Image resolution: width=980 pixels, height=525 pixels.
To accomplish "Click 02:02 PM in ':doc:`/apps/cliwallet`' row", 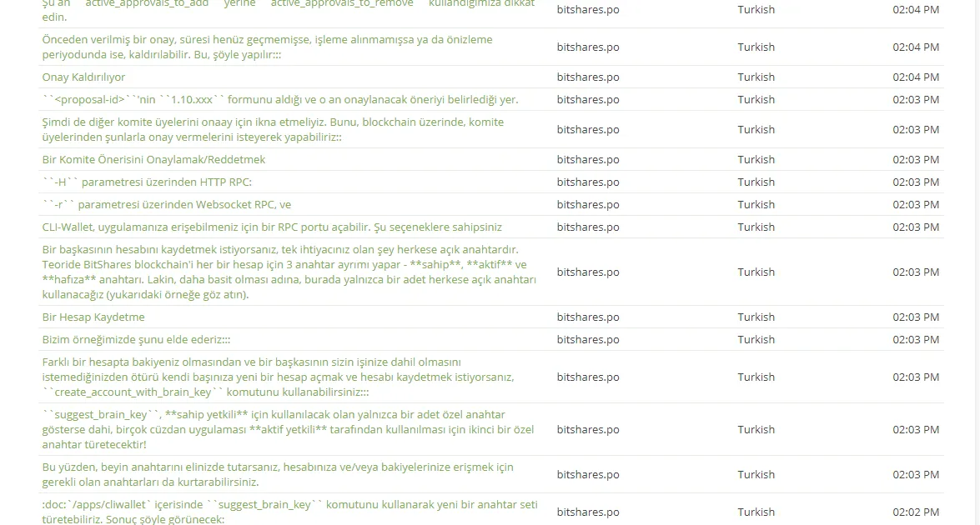I will pyautogui.click(x=916, y=512).
